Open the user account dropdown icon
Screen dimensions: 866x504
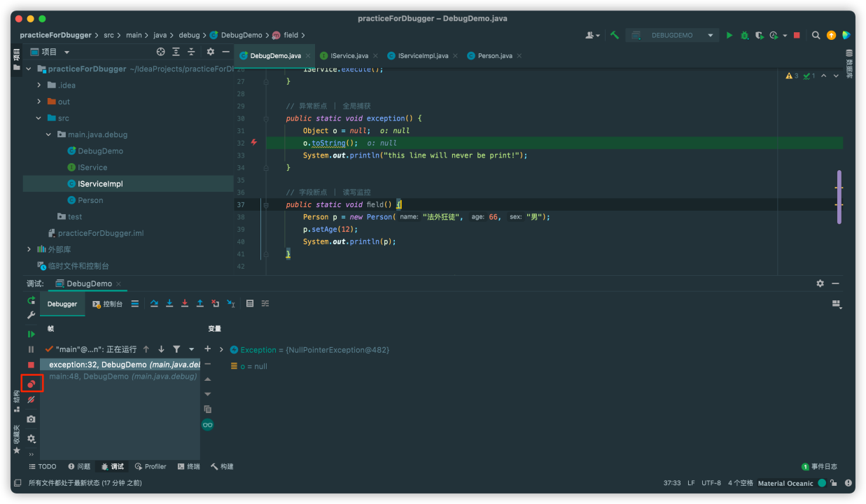tap(593, 35)
